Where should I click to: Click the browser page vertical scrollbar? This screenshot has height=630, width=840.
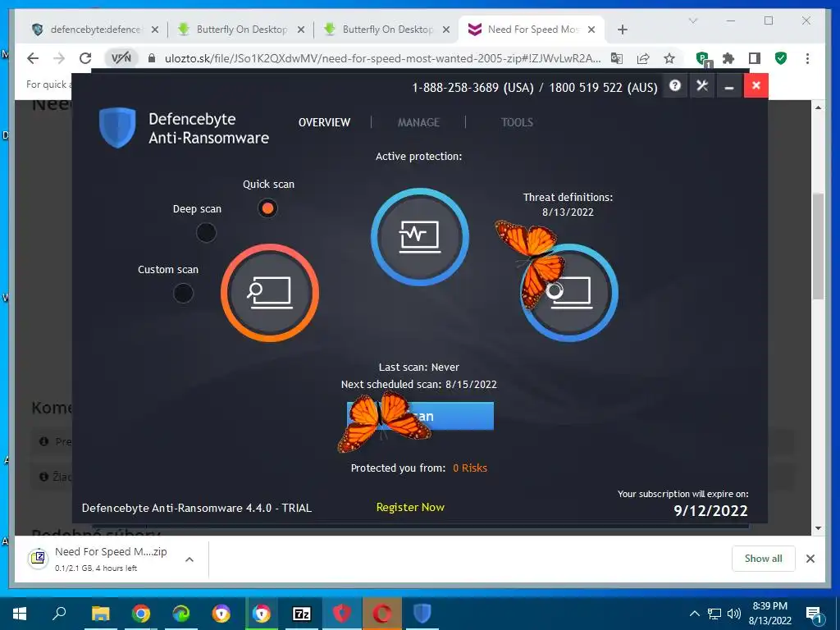point(818,246)
